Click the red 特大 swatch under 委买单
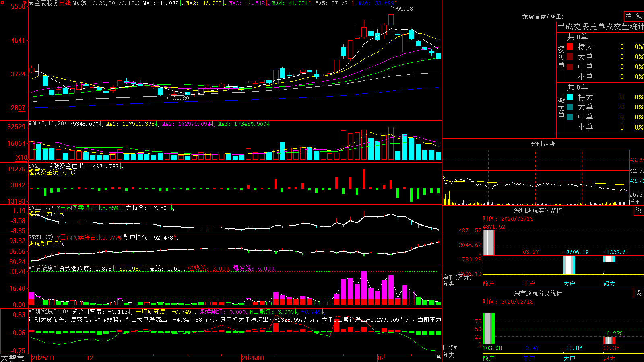 (x=570, y=47)
